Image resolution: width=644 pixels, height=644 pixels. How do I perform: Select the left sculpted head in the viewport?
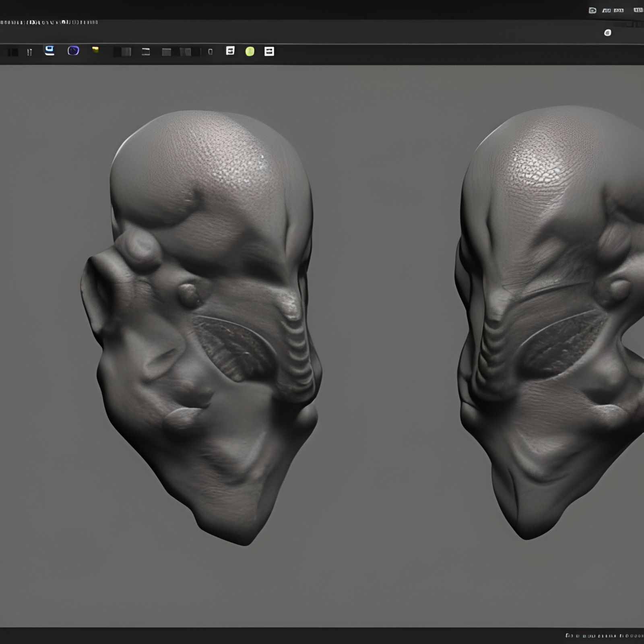(201, 322)
